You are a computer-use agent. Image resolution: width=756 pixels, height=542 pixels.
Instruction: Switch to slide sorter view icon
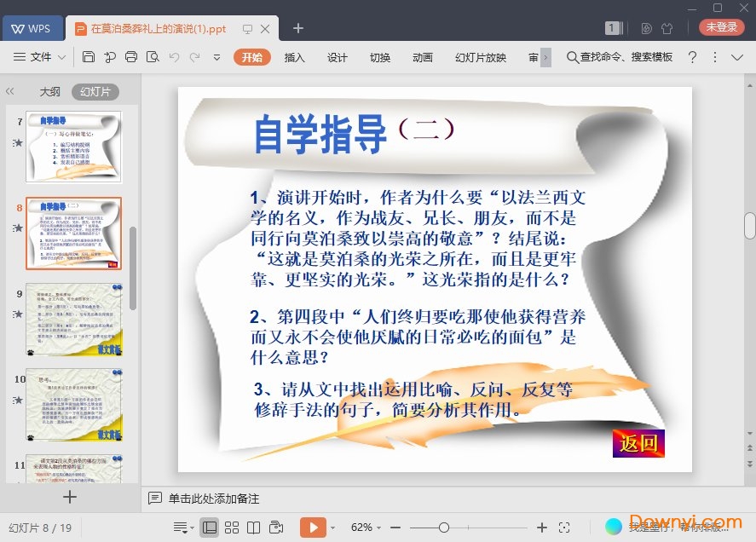coord(232,528)
